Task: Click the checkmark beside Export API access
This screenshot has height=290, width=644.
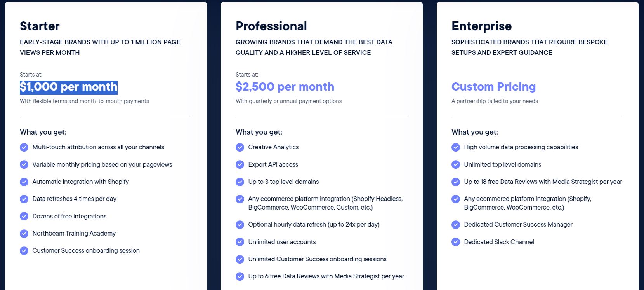Action: (240, 165)
